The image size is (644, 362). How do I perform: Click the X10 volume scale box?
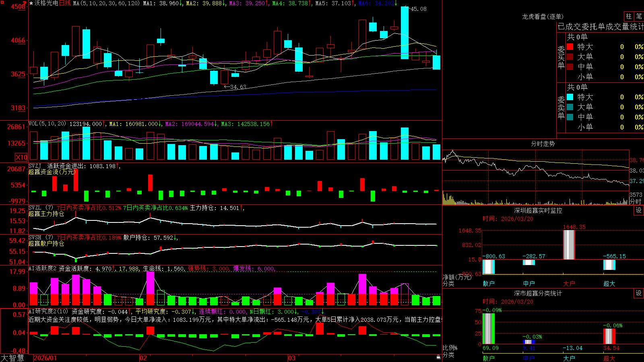click(21, 157)
